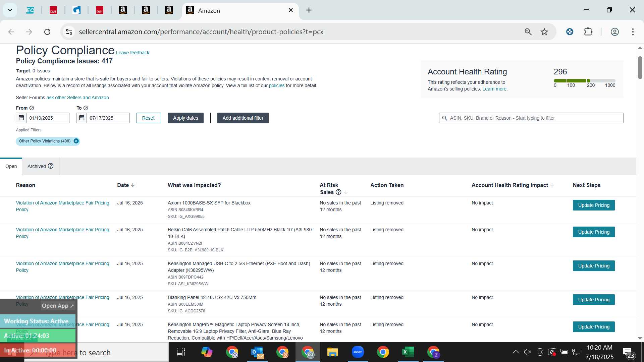The height and width of the screenshot is (362, 644).
Task: Click the page vertical scrollbar thumb
Action: [640, 68]
